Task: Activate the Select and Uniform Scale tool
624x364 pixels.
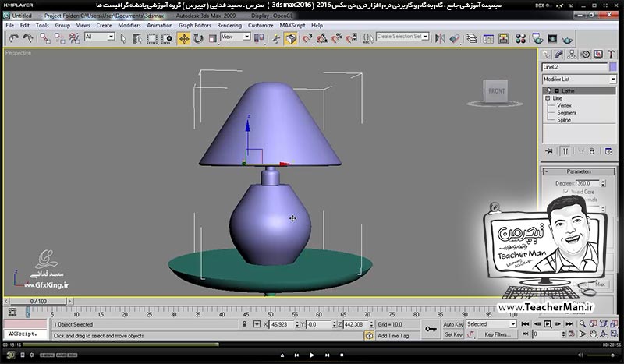Action: coord(212,39)
